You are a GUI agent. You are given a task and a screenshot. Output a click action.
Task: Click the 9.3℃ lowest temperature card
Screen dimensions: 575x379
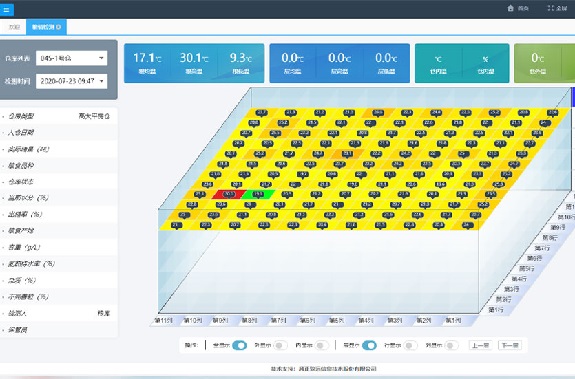241,63
